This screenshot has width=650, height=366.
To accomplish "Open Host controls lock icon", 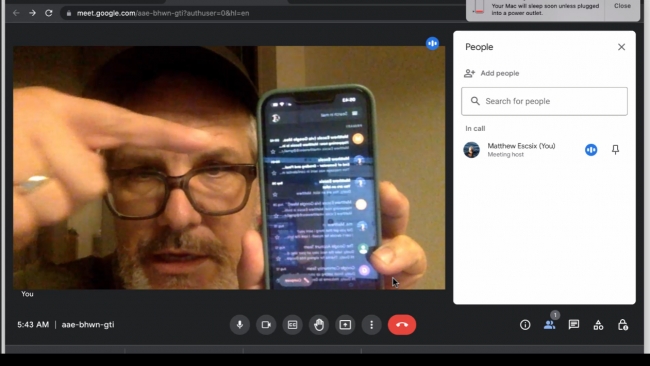I will [623, 325].
